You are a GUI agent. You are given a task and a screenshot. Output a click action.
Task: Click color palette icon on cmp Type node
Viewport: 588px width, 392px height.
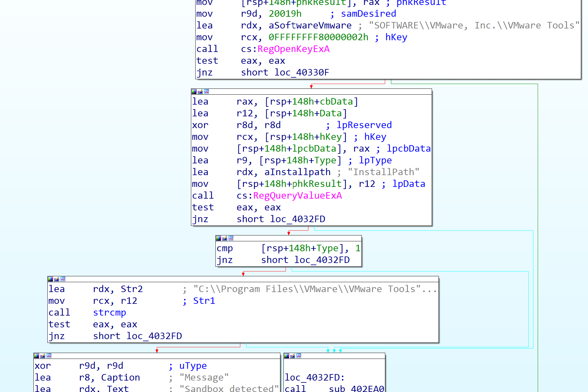pos(218,238)
